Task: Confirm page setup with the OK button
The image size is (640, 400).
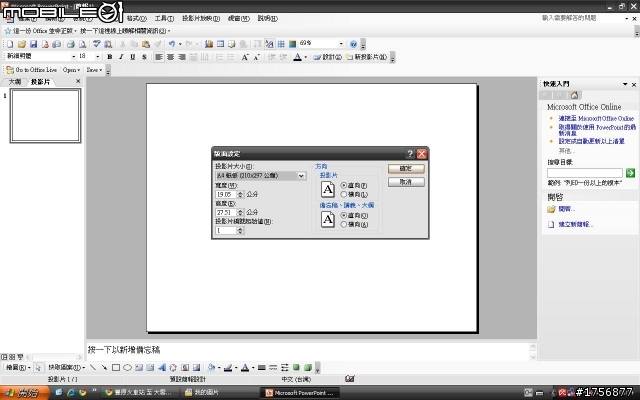Action: tap(406, 168)
